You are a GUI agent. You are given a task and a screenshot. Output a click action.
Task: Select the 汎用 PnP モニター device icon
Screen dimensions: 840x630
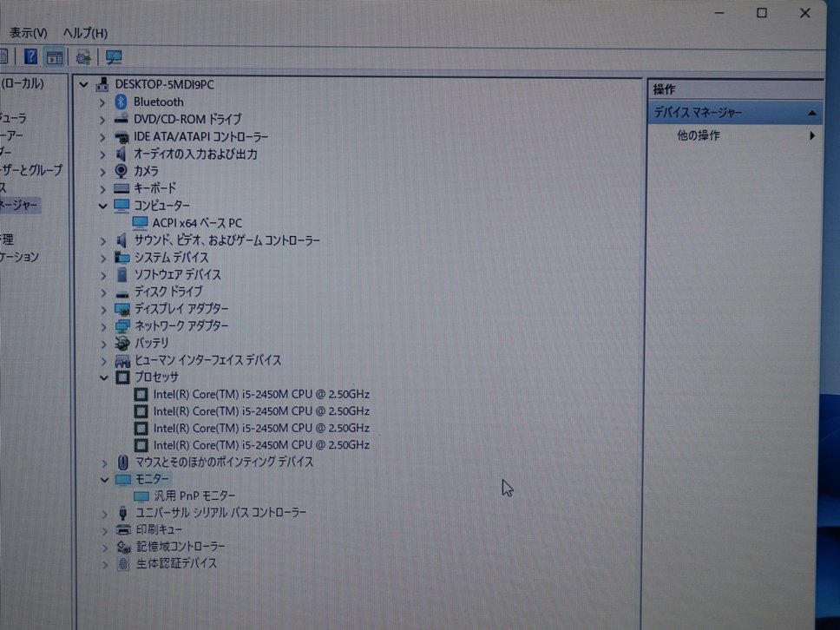click(141, 496)
